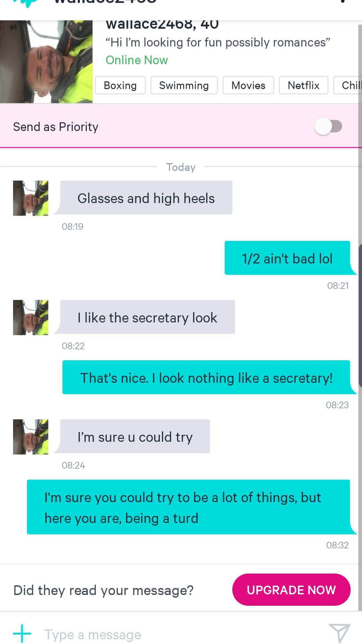
Task: Toggle the Send as Priority switch
Action: (328, 126)
